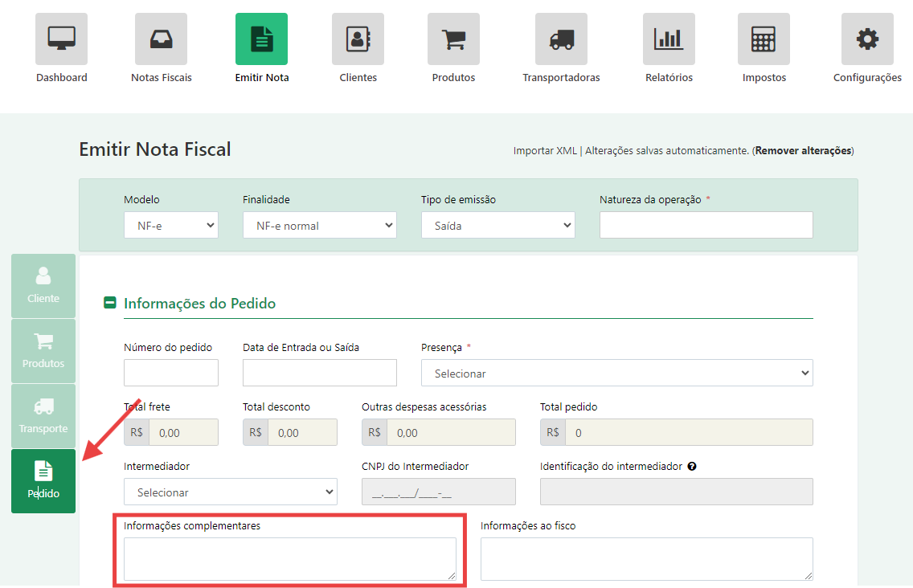Image resolution: width=913 pixels, height=588 pixels.
Task: Click the Identificação do intermediador field
Action: tap(677, 492)
